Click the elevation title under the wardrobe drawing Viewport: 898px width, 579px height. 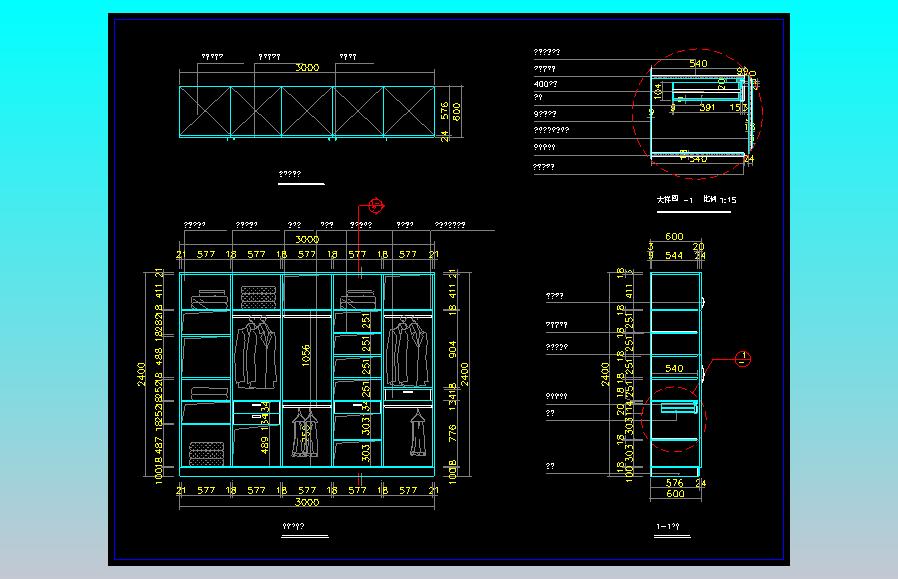point(293,526)
